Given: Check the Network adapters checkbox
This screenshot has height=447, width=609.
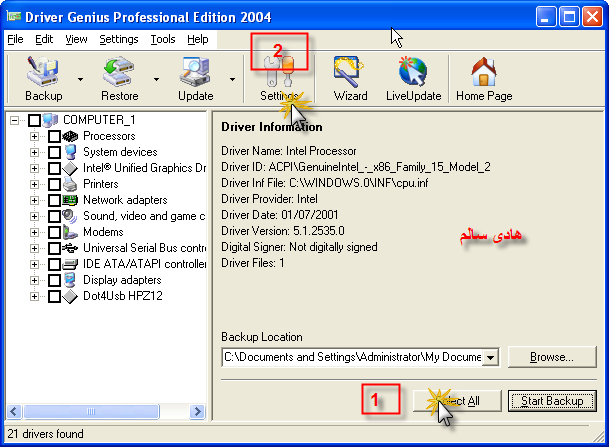Looking at the screenshot, I should (54, 200).
